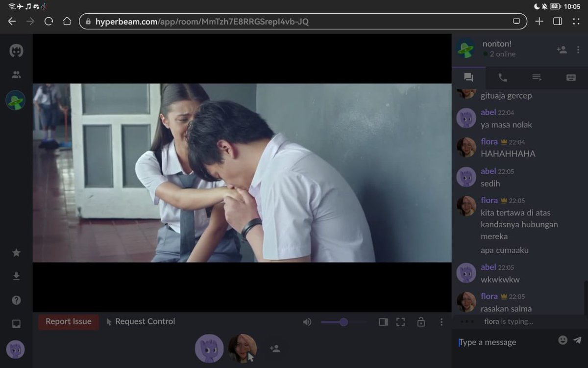
Task: Open a new browser tab
Action: 539,22
